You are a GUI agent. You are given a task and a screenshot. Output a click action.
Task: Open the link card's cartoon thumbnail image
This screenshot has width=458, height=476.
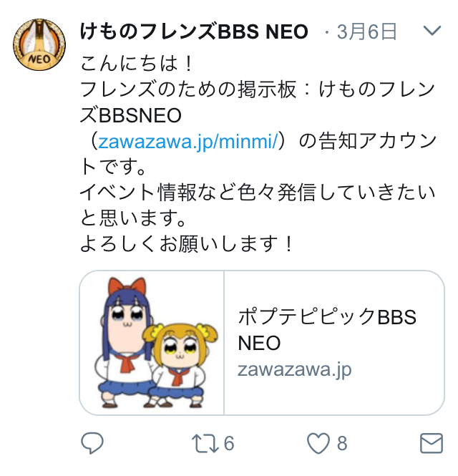click(152, 343)
